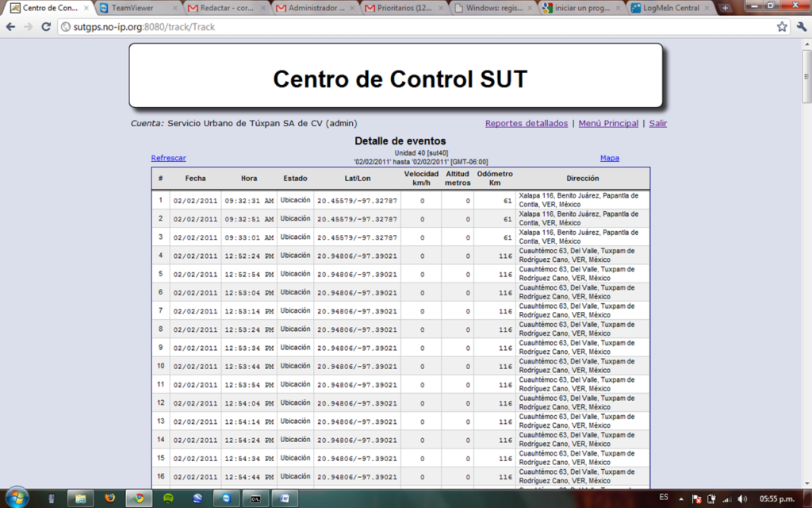The width and height of the screenshot is (812, 508).
Task: Click the Xalapa 116 address in row 1
Action: [578, 200]
